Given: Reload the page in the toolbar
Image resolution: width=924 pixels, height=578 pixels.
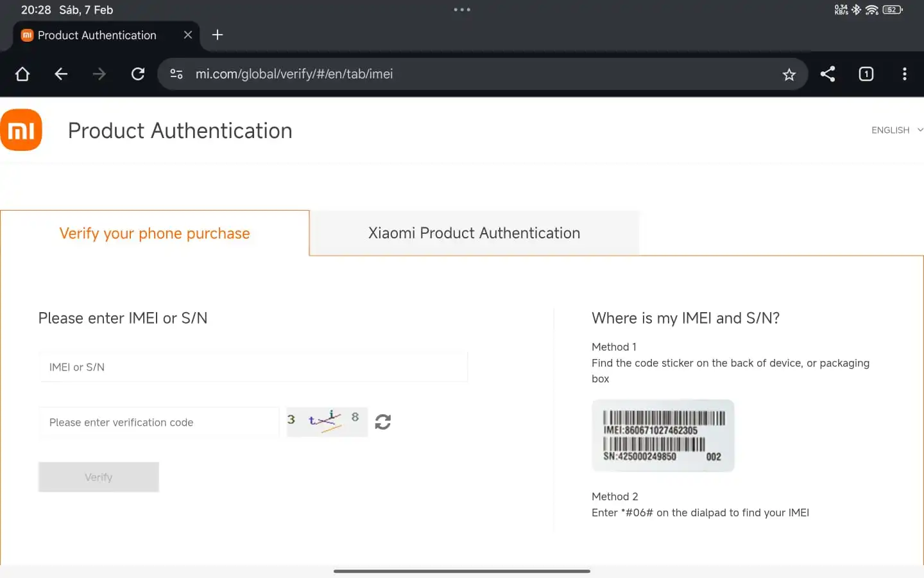Looking at the screenshot, I should (x=138, y=74).
